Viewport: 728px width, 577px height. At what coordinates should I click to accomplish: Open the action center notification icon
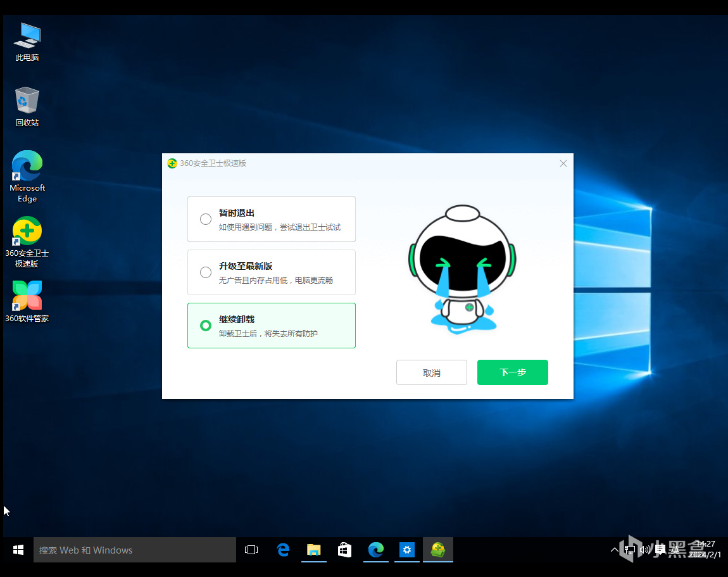tap(660, 550)
